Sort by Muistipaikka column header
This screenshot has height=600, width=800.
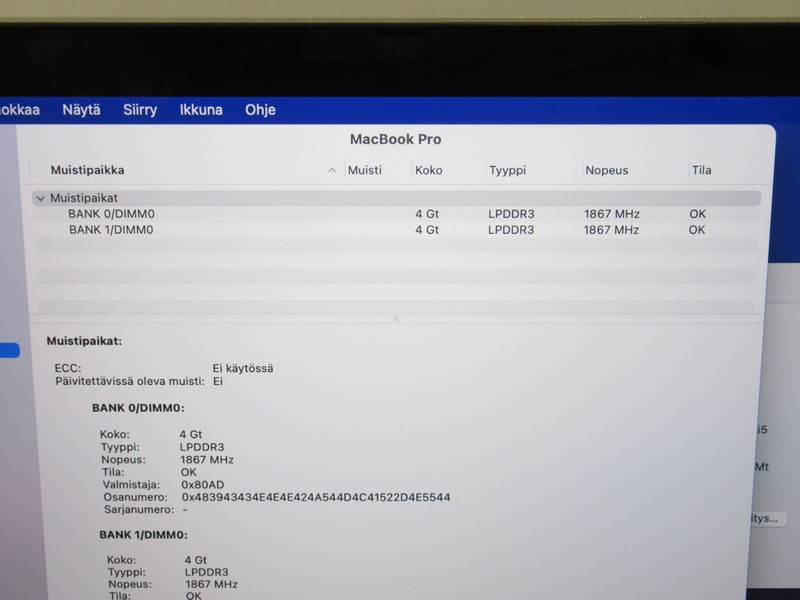(x=87, y=170)
